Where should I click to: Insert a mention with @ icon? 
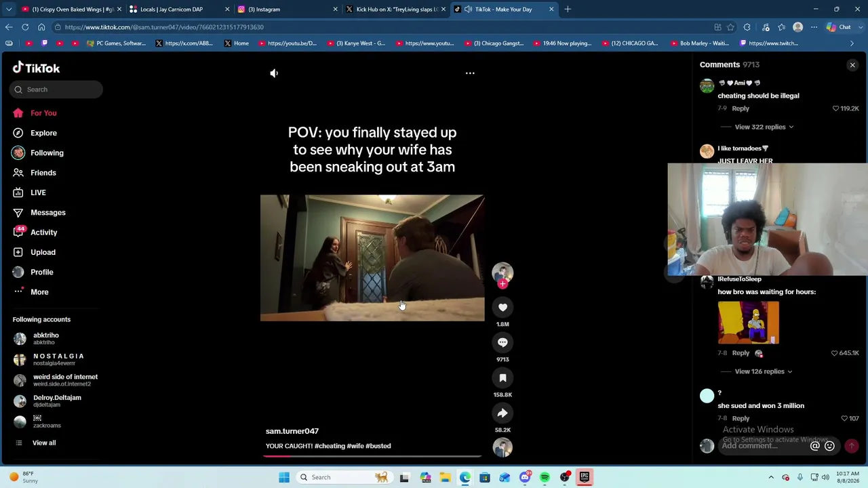coord(815,446)
